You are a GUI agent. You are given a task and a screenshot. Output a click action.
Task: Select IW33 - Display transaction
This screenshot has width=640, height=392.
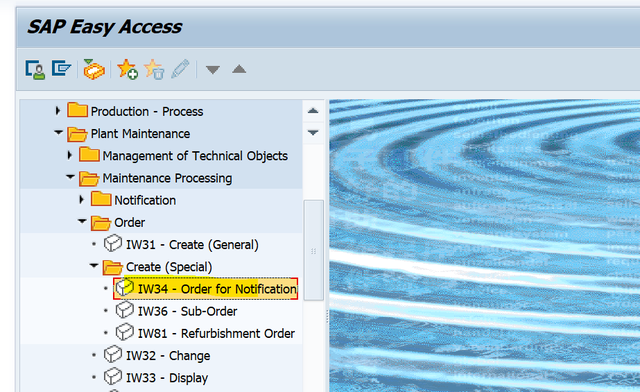pyautogui.click(x=167, y=378)
